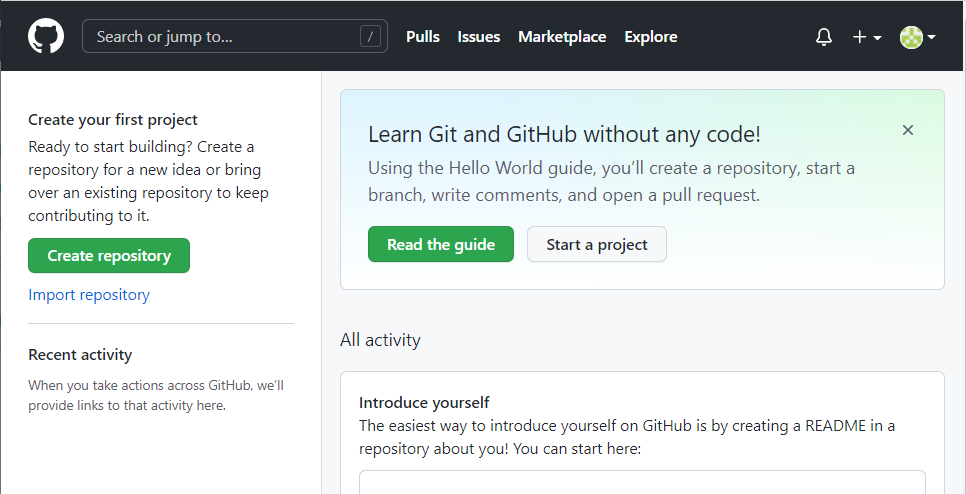Viewport: 966px width, 494px height.
Task: Click the Start a project button
Action: click(x=597, y=245)
